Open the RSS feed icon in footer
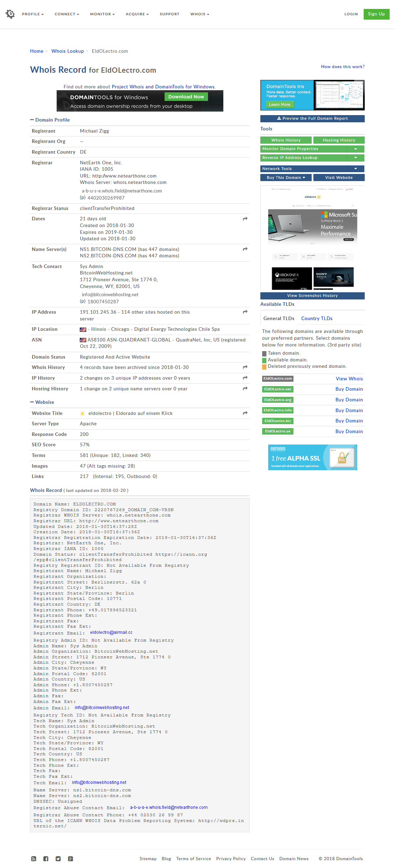This screenshot has width=395, height=868. [34, 859]
